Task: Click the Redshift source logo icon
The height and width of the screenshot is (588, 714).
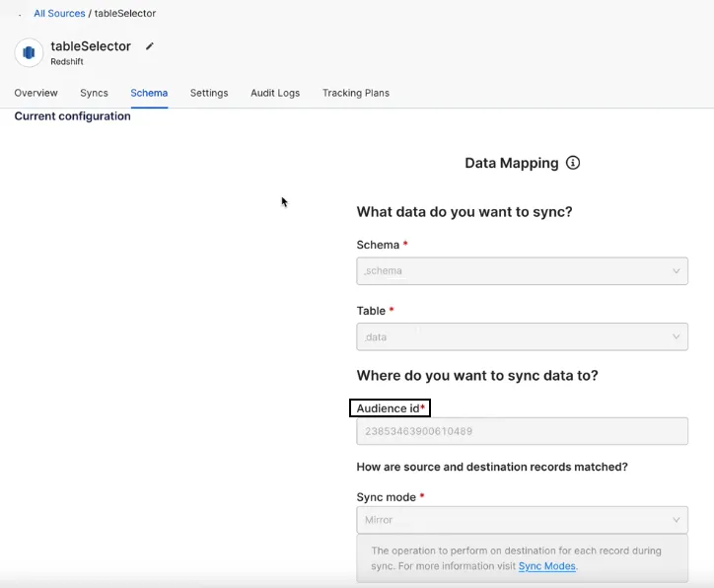Action: coord(29,53)
